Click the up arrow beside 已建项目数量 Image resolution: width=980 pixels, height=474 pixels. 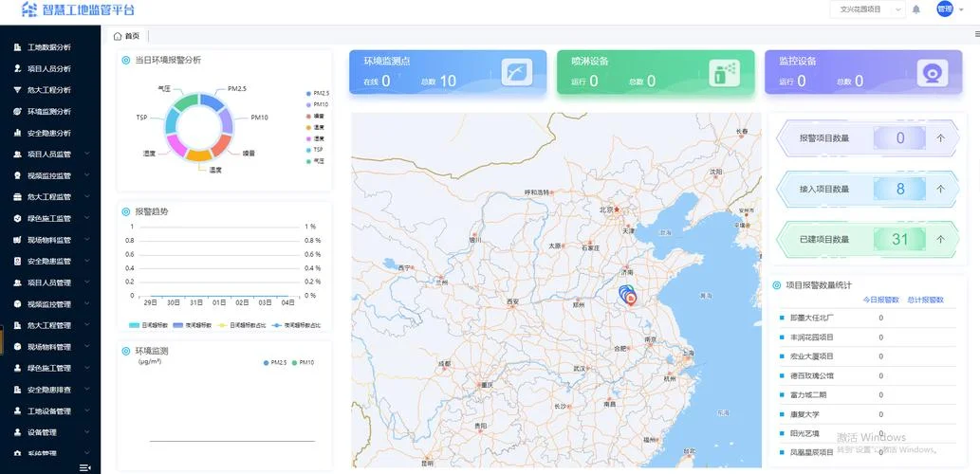click(940, 239)
